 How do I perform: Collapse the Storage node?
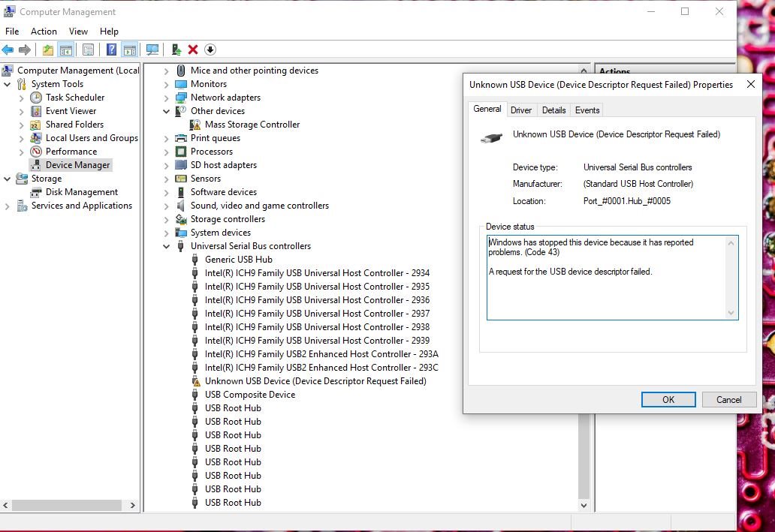tap(8, 179)
